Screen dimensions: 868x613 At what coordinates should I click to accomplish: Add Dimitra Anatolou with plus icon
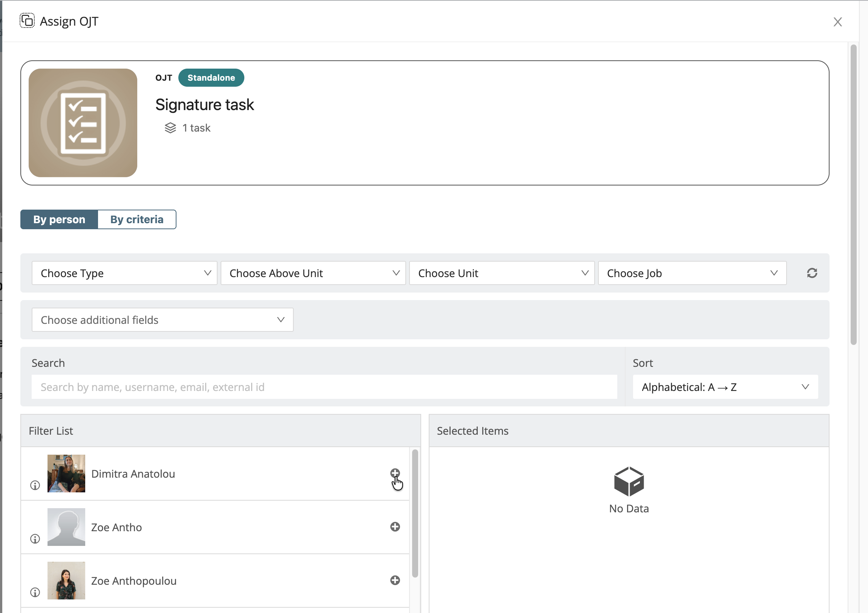[x=395, y=473]
